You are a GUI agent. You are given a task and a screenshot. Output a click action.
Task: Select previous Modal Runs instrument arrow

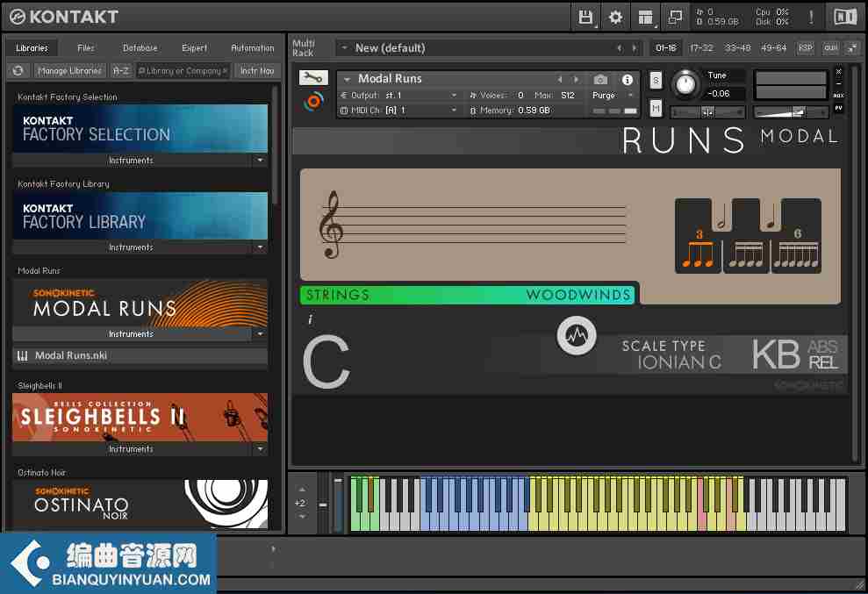(560, 79)
